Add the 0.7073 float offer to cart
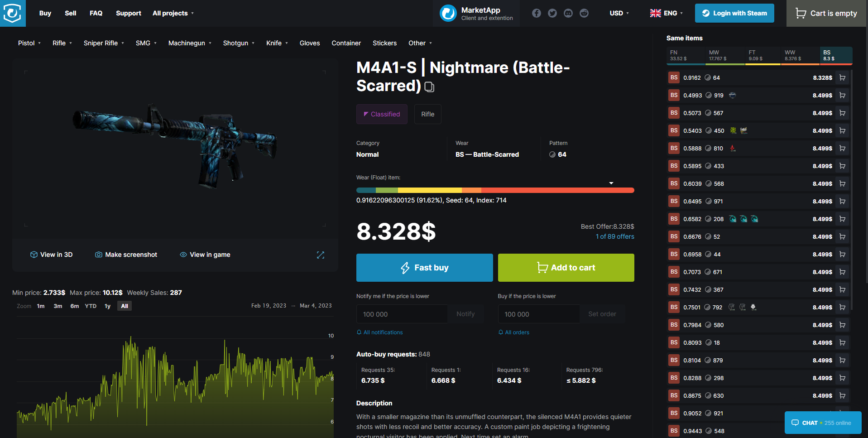The width and height of the screenshot is (868, 438). 842,272
